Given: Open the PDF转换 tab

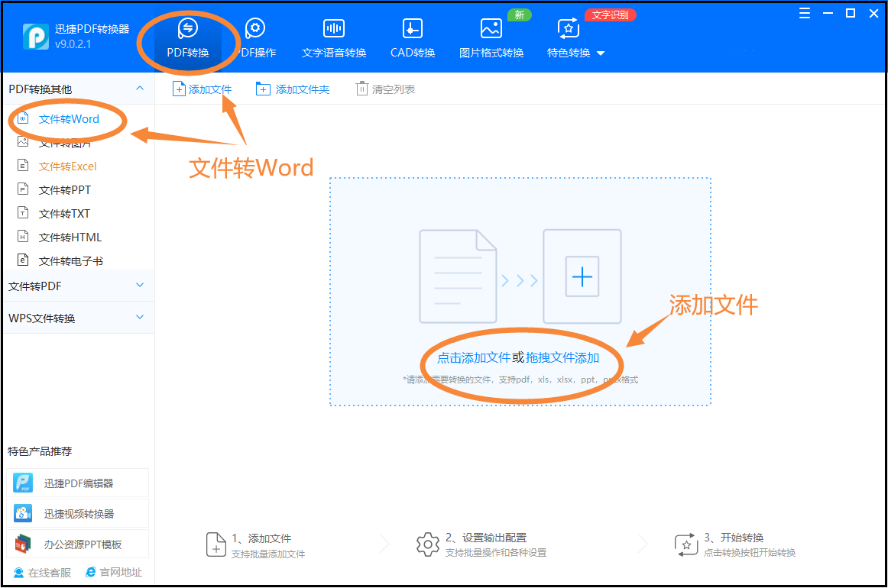Looking at the screenshot, I should tap(187, 38).
